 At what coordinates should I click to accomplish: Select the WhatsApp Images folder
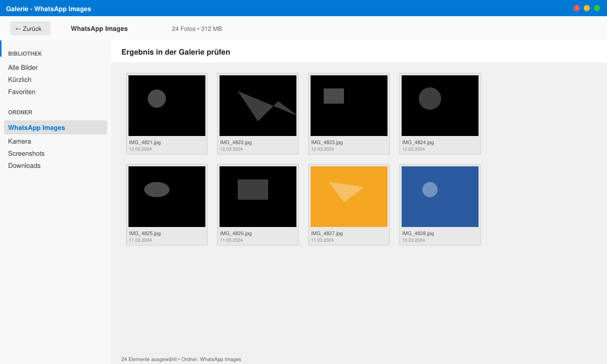click(x=56, y=127)
